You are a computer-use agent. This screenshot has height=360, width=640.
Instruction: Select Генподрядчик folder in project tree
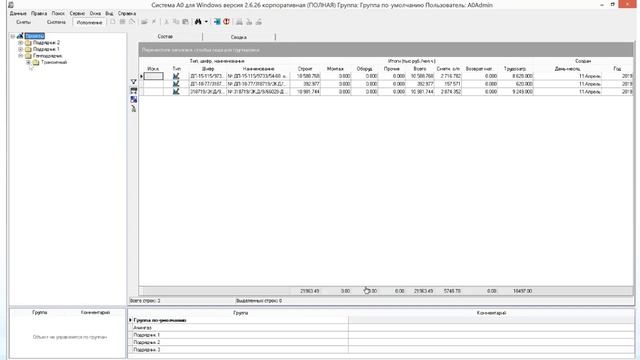tap(47, 56)
